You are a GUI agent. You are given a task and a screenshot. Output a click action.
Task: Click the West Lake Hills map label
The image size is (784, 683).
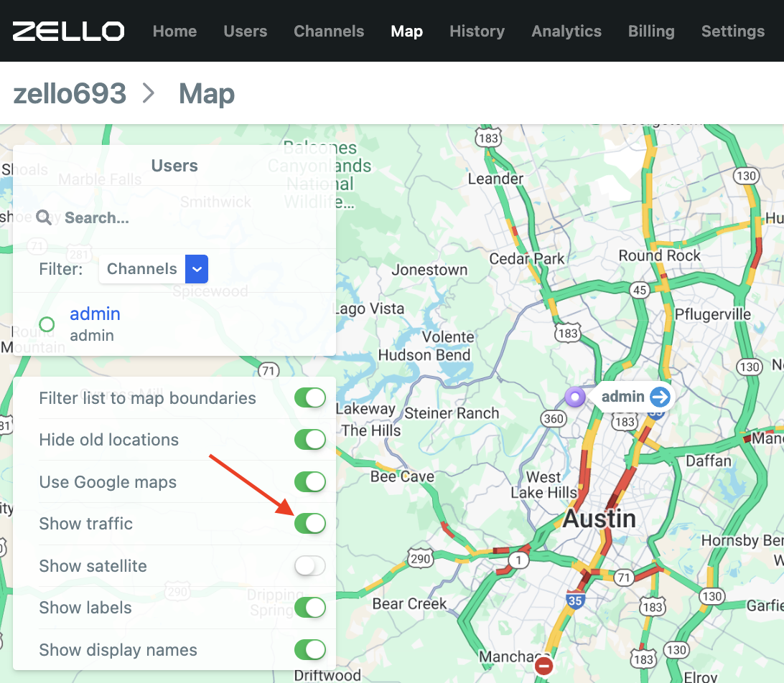[543, 485]
